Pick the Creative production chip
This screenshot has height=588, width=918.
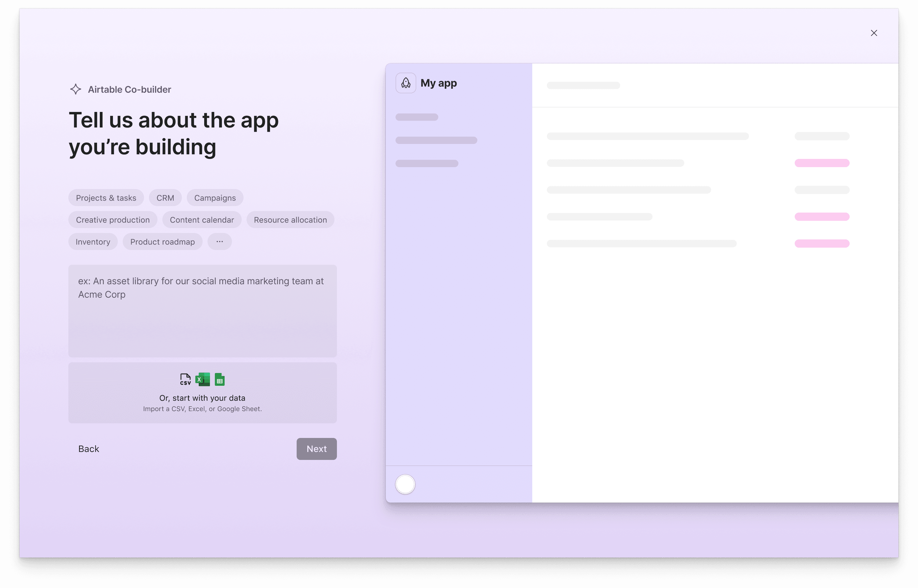[x=113, y=220]
